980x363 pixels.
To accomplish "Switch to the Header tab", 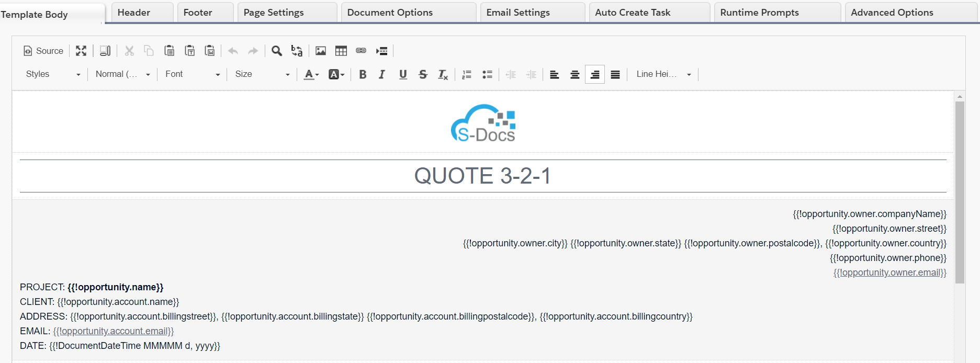I will point(142,12).
